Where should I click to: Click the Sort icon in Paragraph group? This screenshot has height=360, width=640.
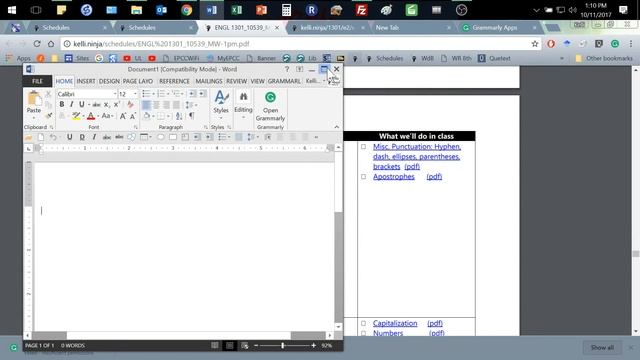point(179,116)
